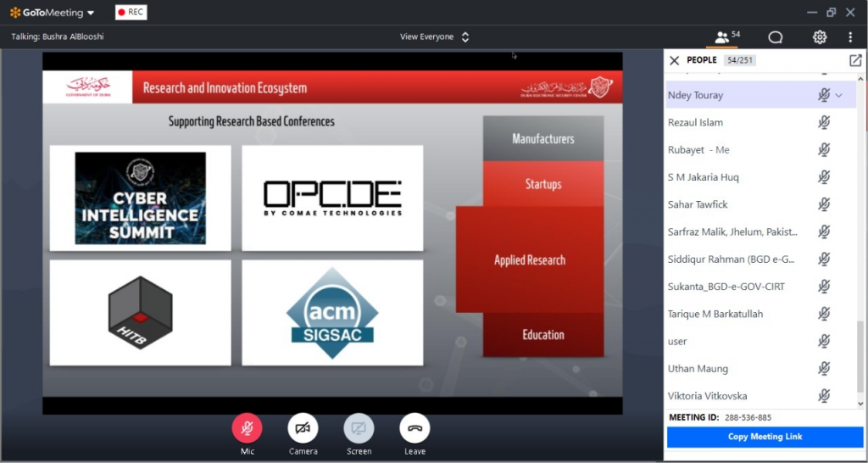Click the Education block in the slide
Viewport: 868px width, 463px height.
543,334
